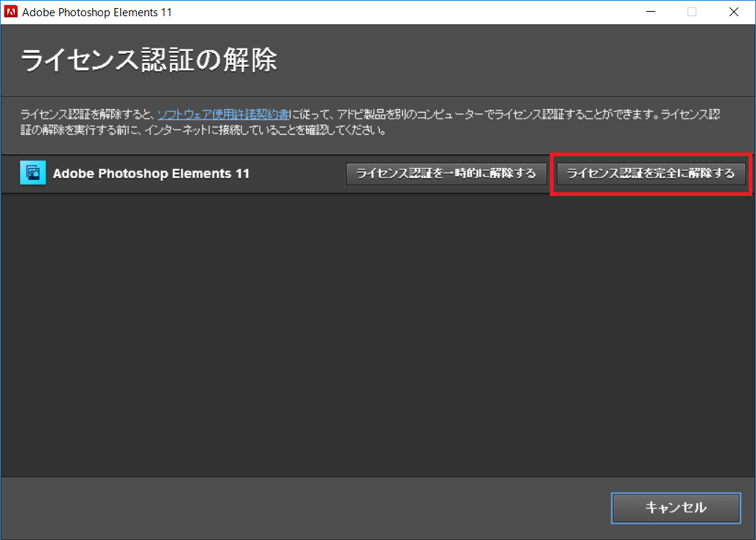
Task: Minimize the license deactivation window
Action: coord(651,12)
